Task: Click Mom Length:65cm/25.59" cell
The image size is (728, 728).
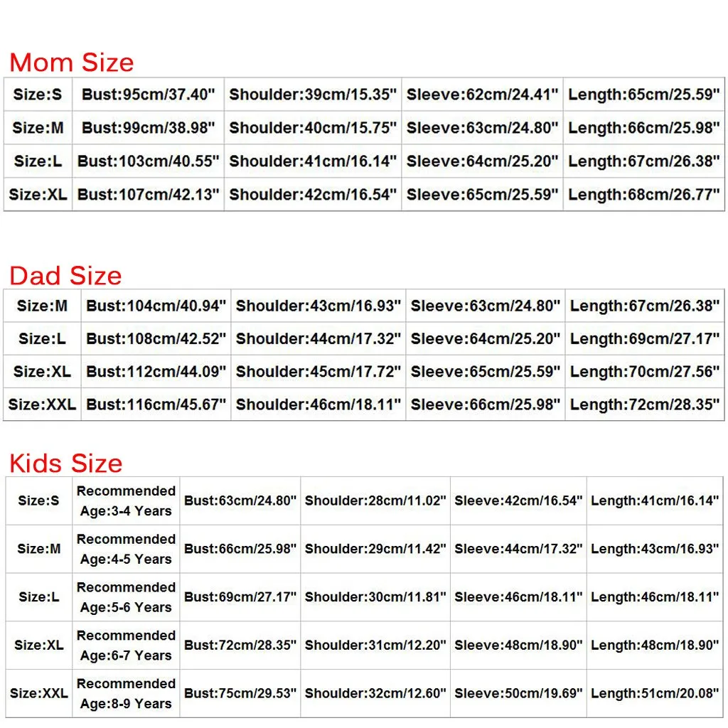Action: tap(644, 95)
